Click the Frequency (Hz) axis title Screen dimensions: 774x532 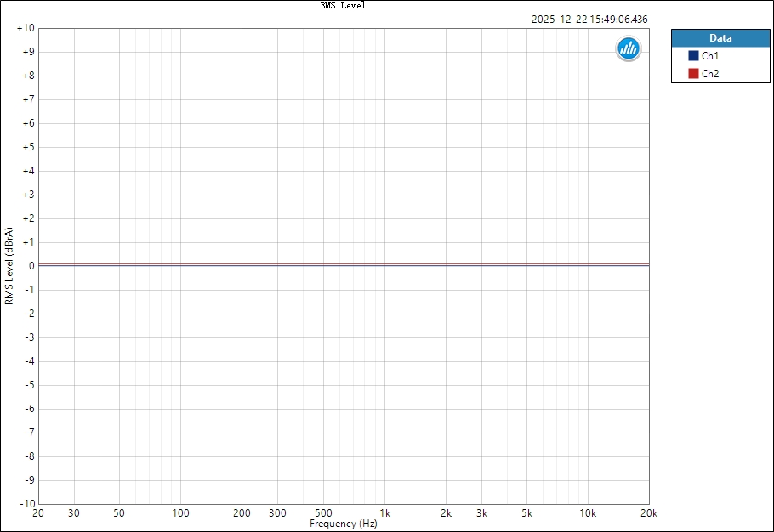[343, 524]
